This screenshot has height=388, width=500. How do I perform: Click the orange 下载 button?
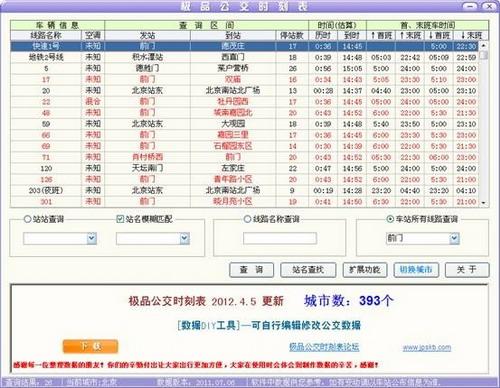click(90, 346)
